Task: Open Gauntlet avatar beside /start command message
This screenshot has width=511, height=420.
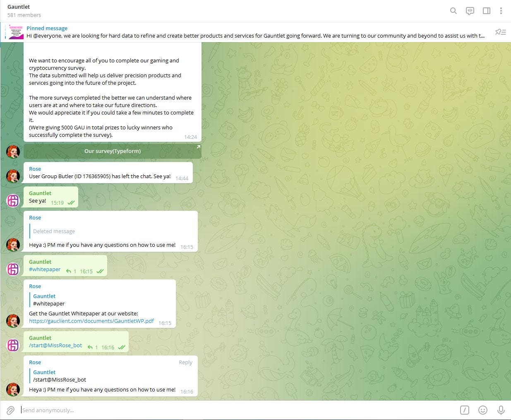Action: click(x=13, y=345)
